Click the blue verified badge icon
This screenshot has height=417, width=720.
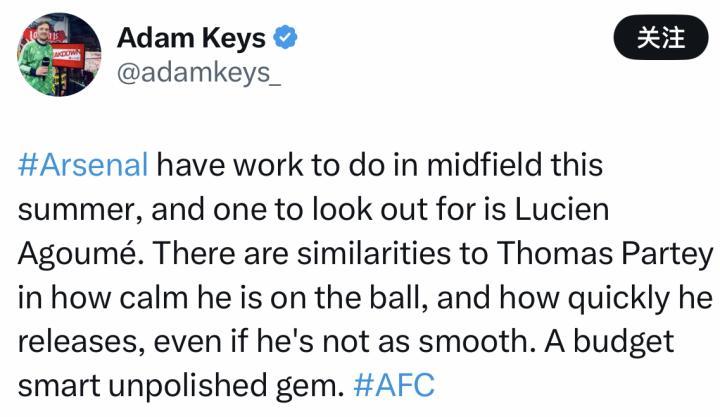[x=286, y=38]
